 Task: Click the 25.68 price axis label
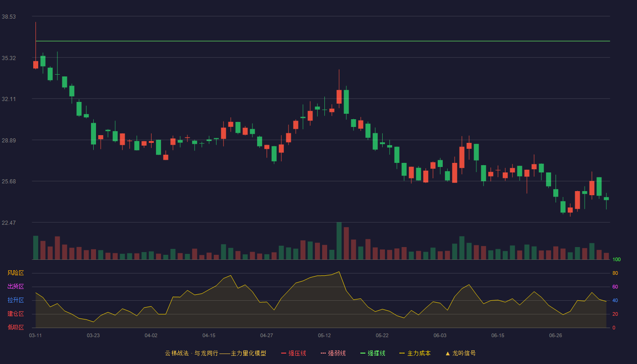[x=9, y=181]
